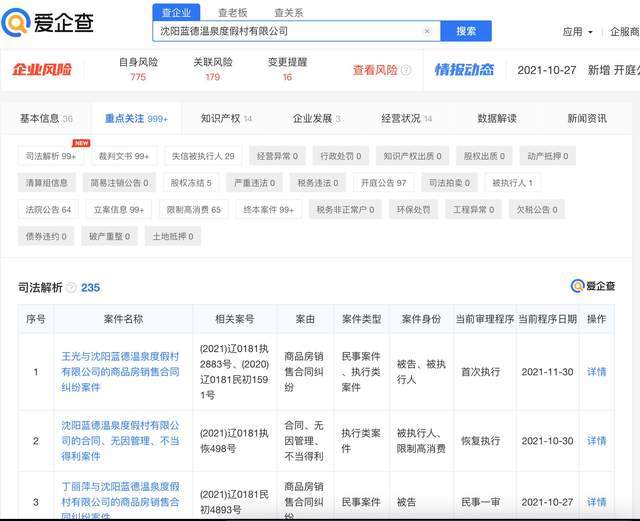Select the 环保处罚 filter tag
This screenshot has width=640, height=521.
point(413,209)
